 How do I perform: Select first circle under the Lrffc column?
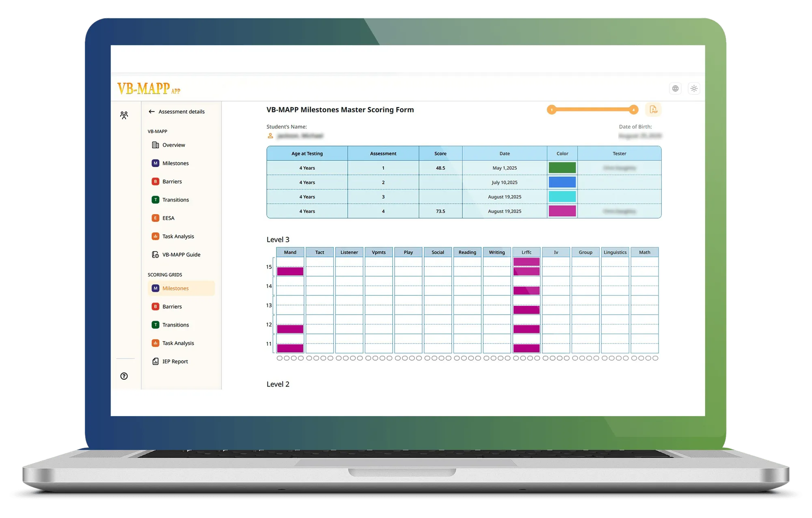click(x=516, y=358)
